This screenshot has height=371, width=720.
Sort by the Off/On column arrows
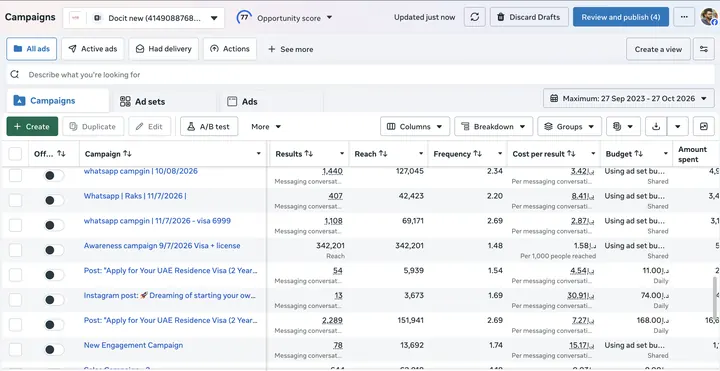click(61, 154)
